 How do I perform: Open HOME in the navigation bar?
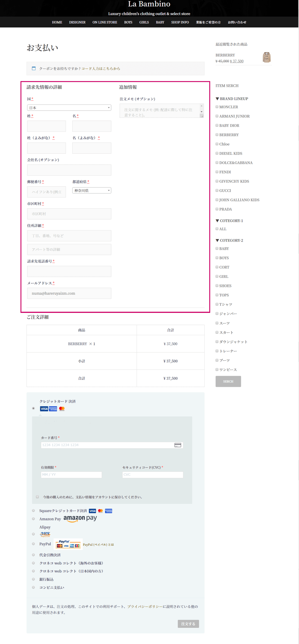[57, 22]
